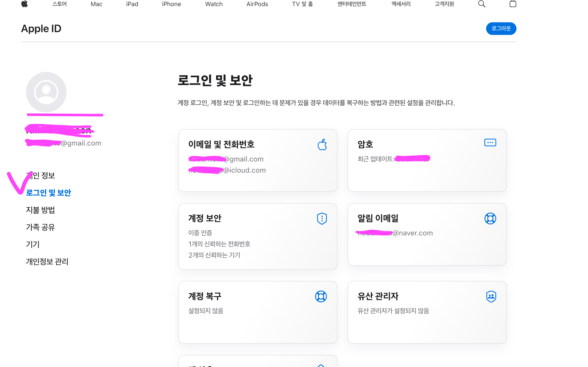588x367 pixels.
Task: Click the shield icon on 계정 보안 card
Action: [322, 218]
